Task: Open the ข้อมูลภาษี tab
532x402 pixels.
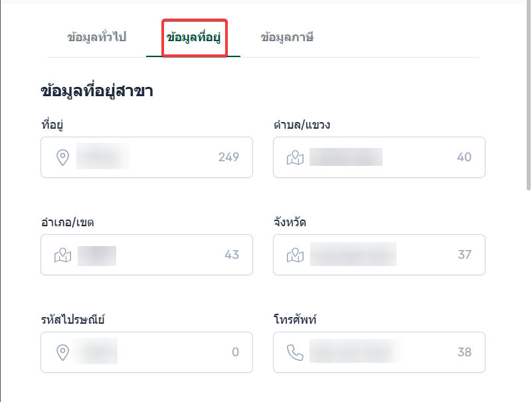Action: tap(287, 37)
